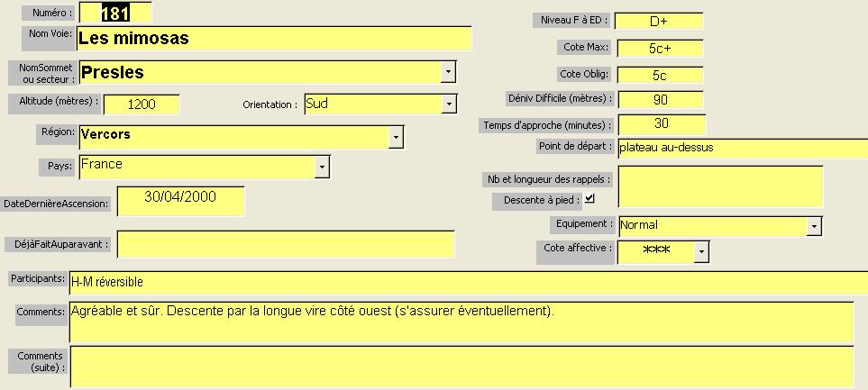Click the Point de départ field
The image size is (868, 390).
743,149
